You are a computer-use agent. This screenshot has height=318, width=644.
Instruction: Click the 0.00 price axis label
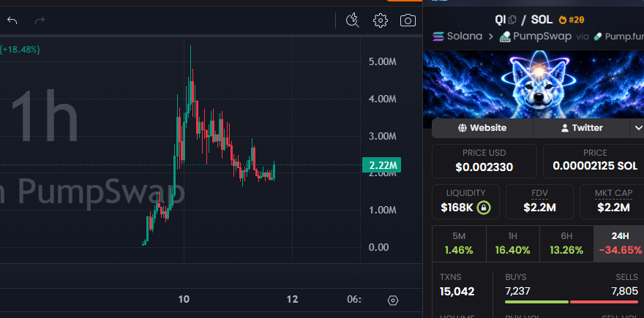pos(378,247)
